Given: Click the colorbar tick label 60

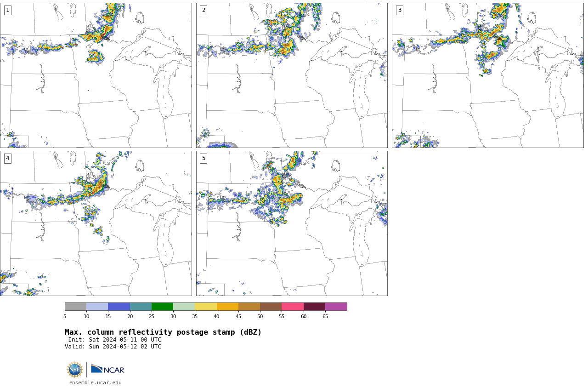Looking at the screenshot, I should point(304,316).
